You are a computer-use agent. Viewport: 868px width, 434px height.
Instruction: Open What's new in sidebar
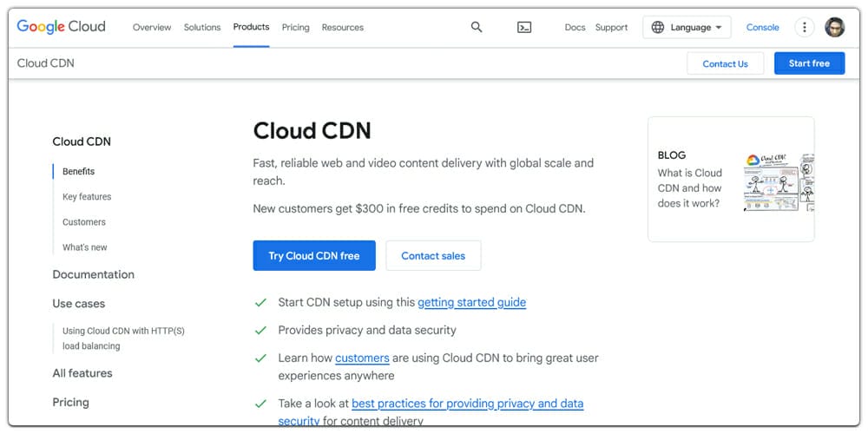tap(85, 247)
